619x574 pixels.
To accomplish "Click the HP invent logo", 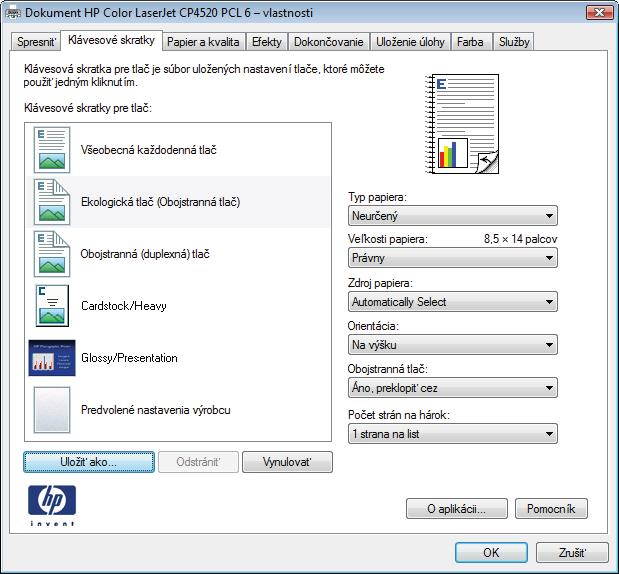I will [52, 506].
